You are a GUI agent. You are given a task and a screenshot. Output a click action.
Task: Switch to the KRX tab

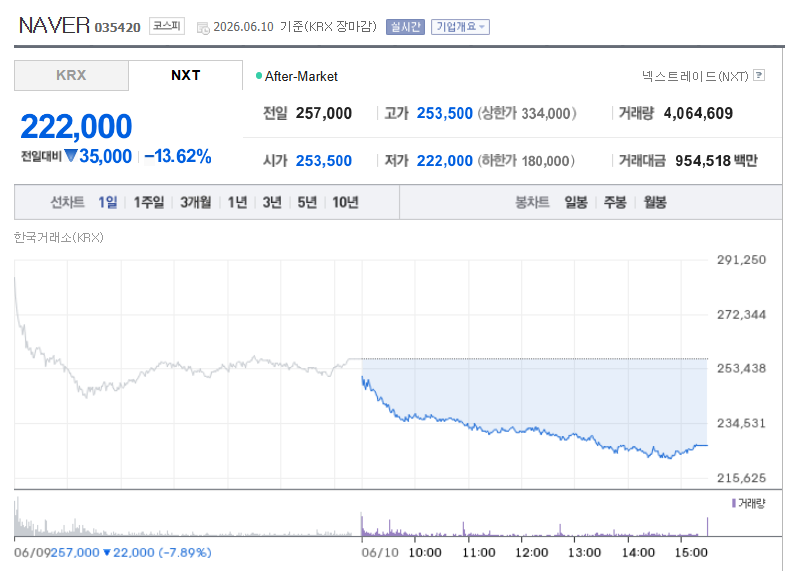(x=71, y=76)
